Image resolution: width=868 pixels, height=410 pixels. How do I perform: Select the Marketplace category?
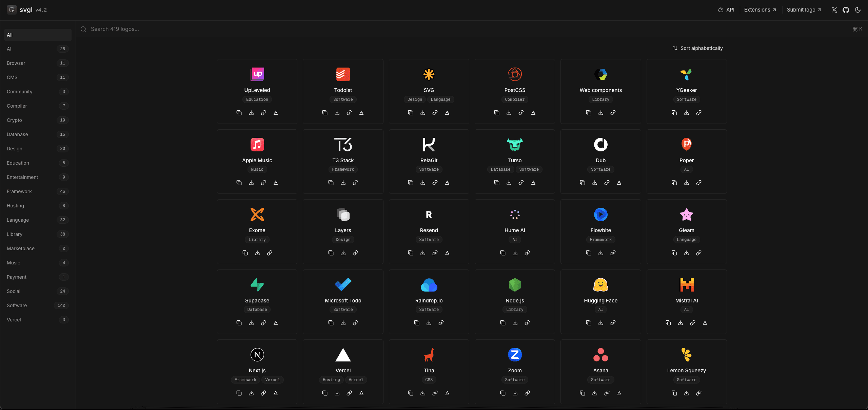pos(38,248)
